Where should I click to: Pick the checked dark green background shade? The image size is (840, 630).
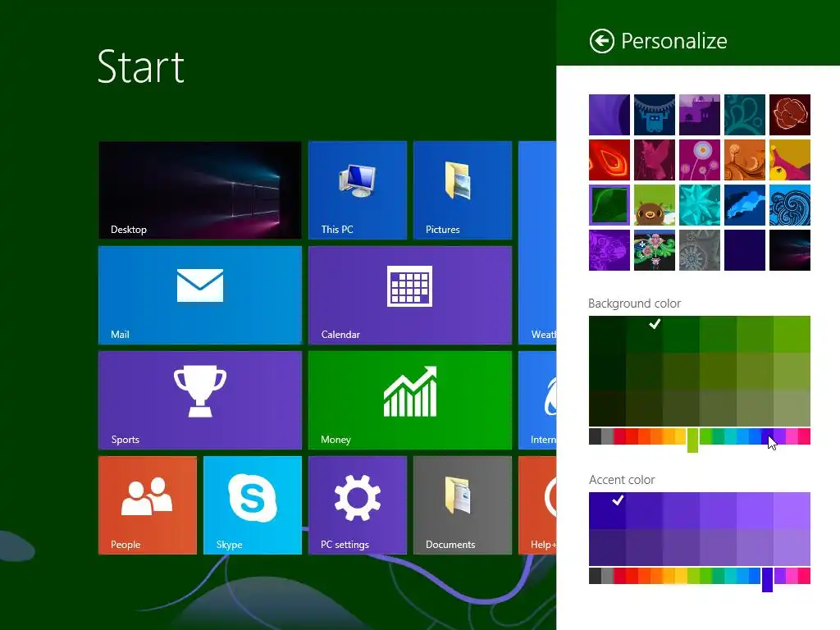pos(644,335)
